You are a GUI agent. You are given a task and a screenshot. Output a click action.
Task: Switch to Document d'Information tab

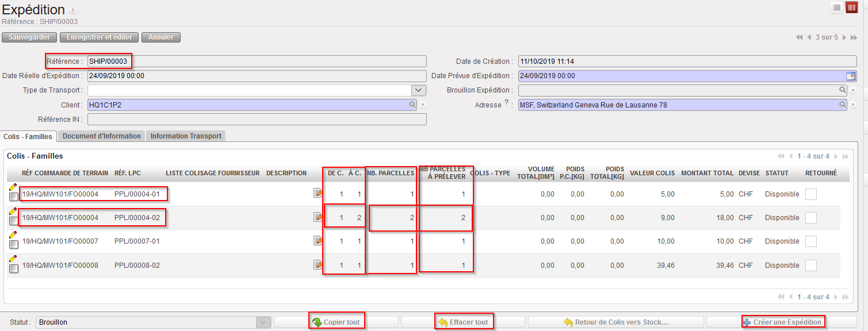tap(102, 136)
